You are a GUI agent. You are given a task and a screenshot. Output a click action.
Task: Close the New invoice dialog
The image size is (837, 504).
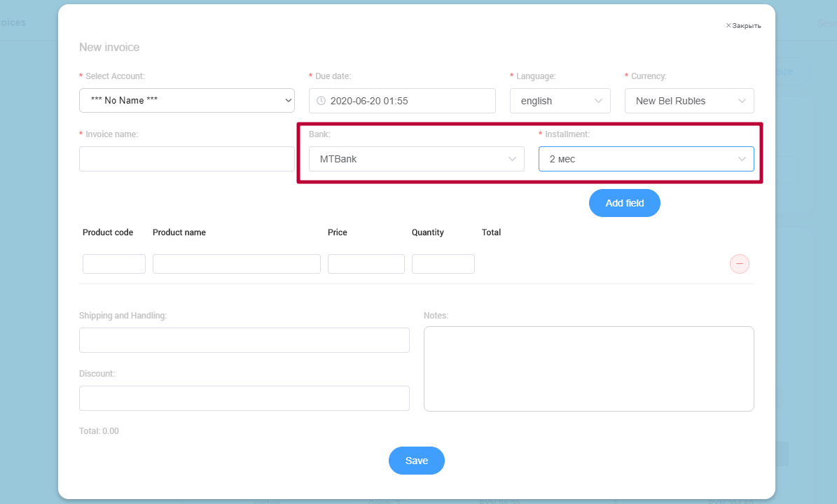click(x=743, y=26)
